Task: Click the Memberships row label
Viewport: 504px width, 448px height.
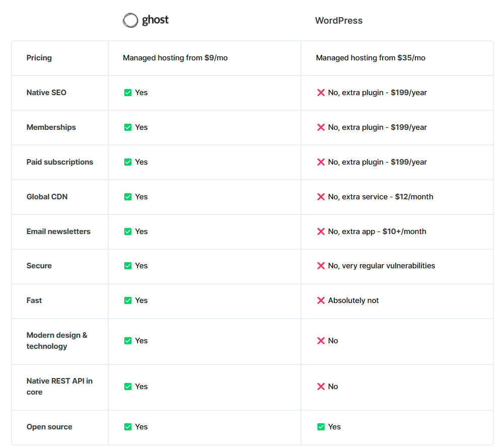Action: [51, 127]
